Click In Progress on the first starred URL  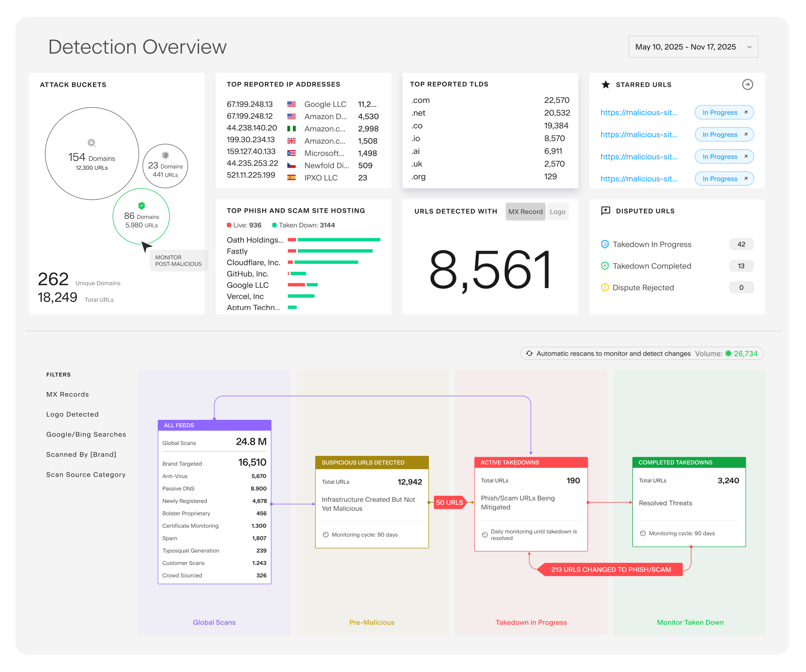pos(724,112)
